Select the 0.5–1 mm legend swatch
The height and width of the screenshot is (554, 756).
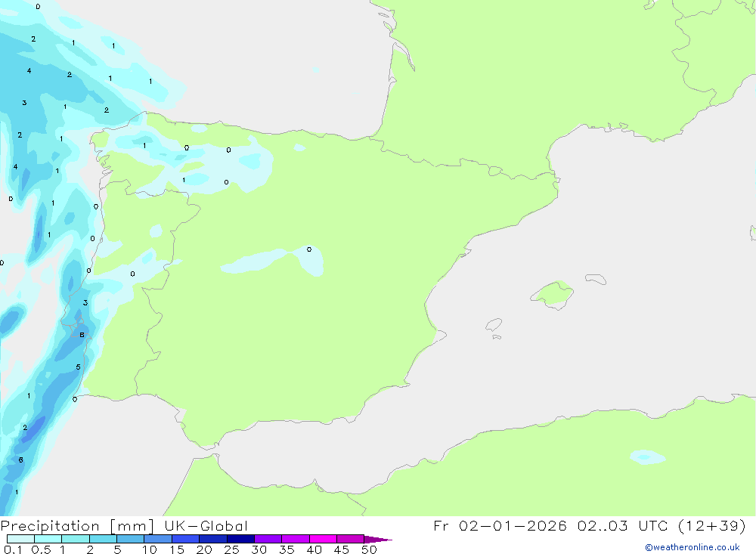48,539
